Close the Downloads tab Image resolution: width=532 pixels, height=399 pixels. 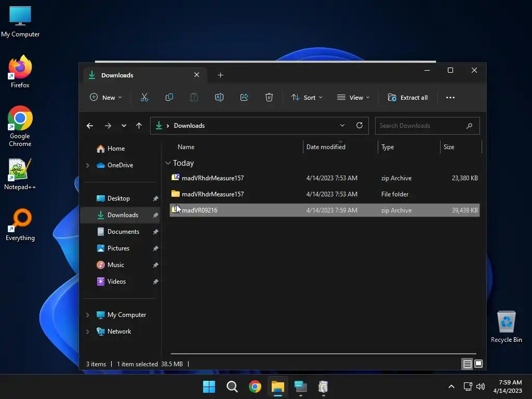pos(197,75)
